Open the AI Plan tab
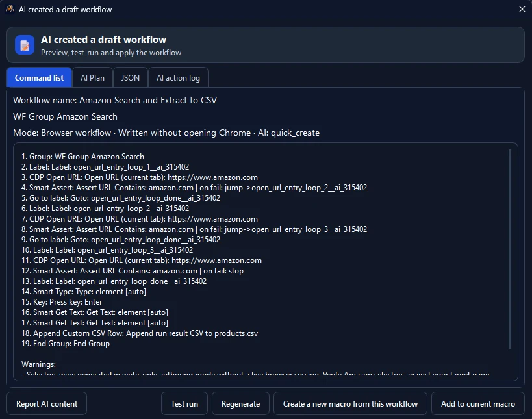 click(92, 78)
